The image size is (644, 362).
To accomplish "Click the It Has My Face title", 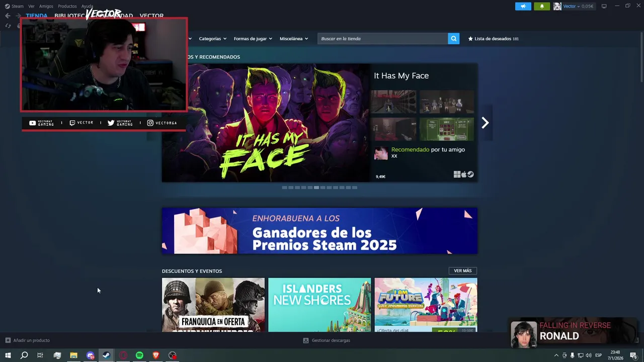I will [x=401, y=75].
